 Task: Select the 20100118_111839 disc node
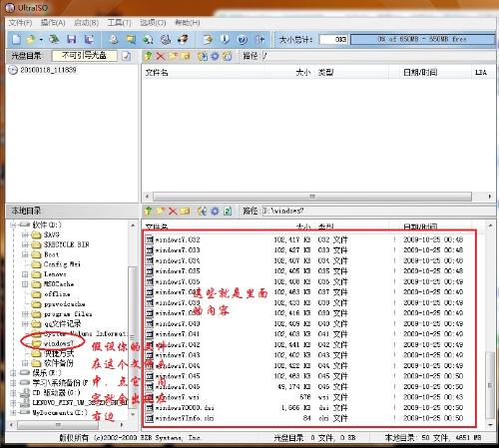(x=48, y=70)
